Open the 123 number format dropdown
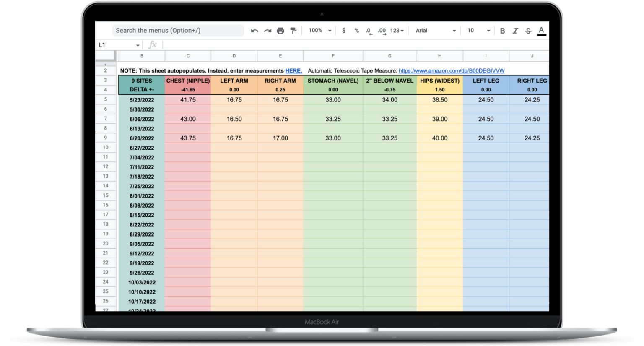 point(396,30)
